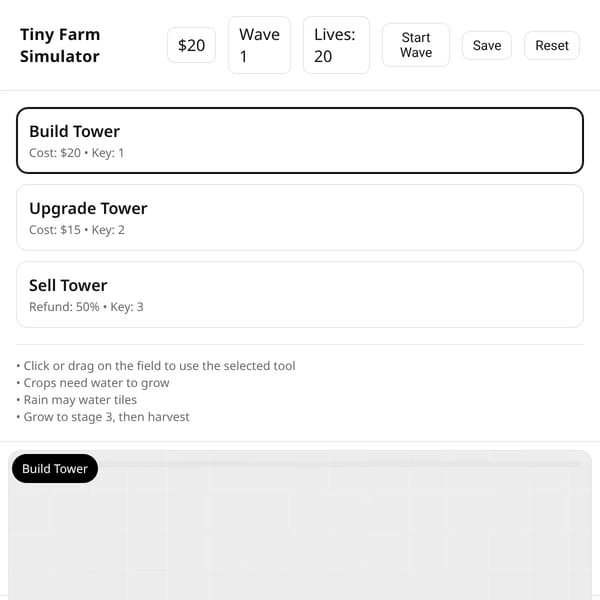Select the Upgrade Tower tool
Viewport: 600px width, 600px height.
click(x=300, y=217)
